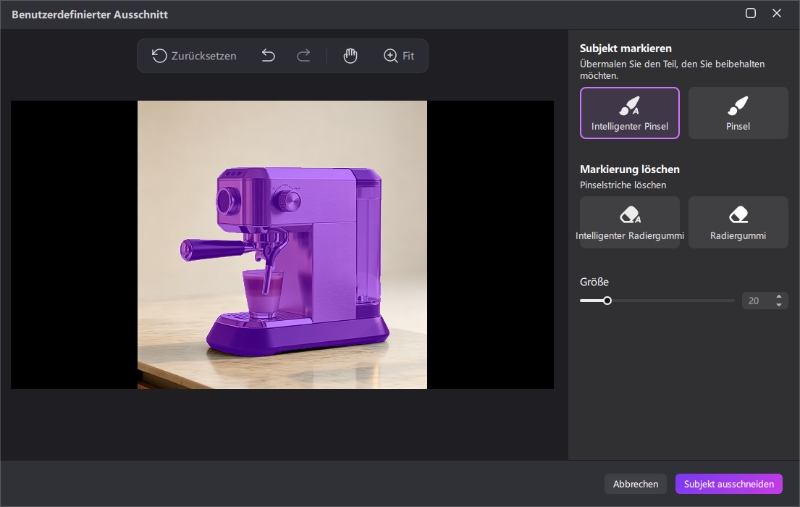Click the Fit zoom button

(x=399, y=56)
